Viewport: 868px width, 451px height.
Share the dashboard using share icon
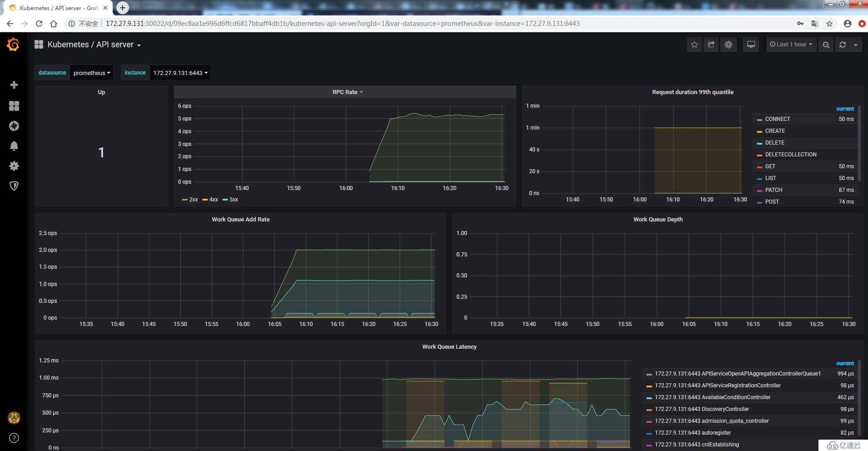(x=711, y=45)
